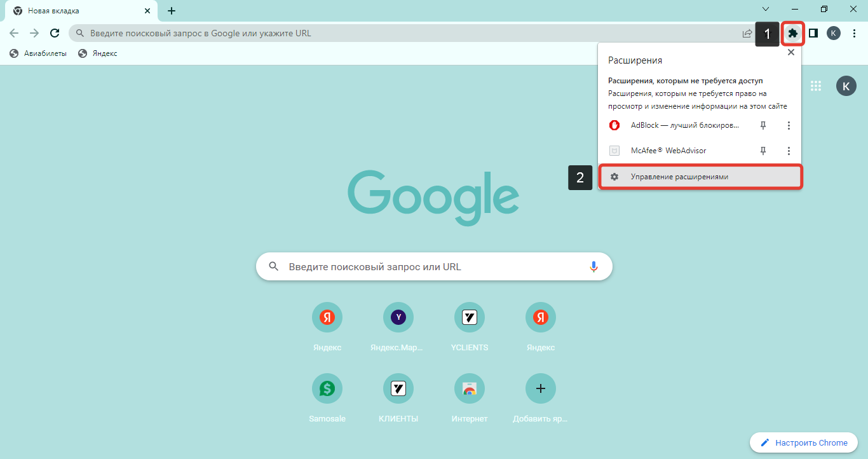Image resolution: width=868 pixels, height=459 pixels.
Task: Open the side panel icon
Action: coord(813,34)
